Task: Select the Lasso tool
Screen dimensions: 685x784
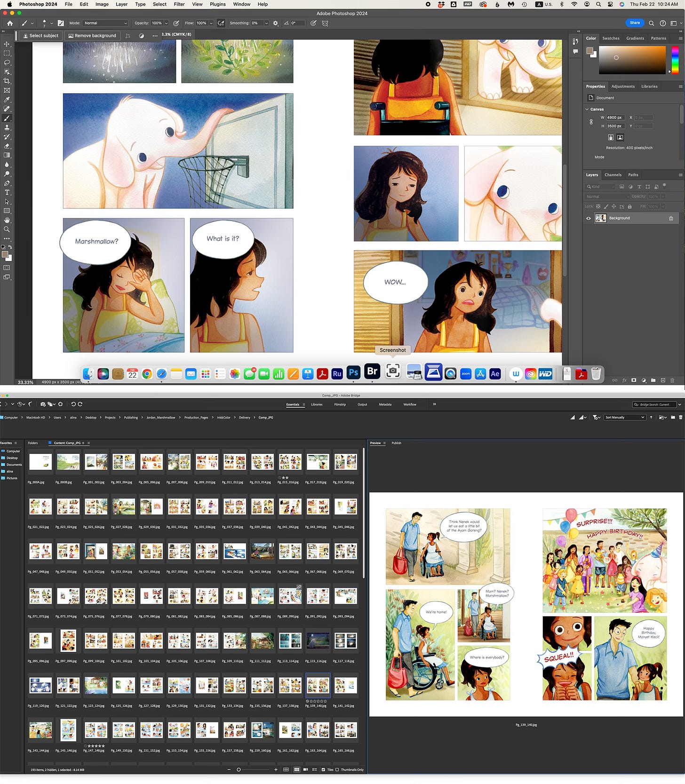Action: pos(7,63)
